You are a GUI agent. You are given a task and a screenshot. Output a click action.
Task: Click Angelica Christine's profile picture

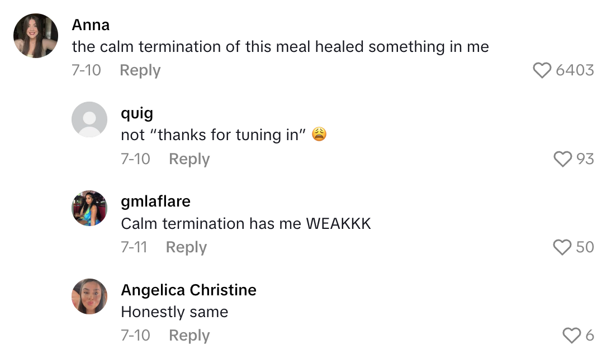click(89, 296)
